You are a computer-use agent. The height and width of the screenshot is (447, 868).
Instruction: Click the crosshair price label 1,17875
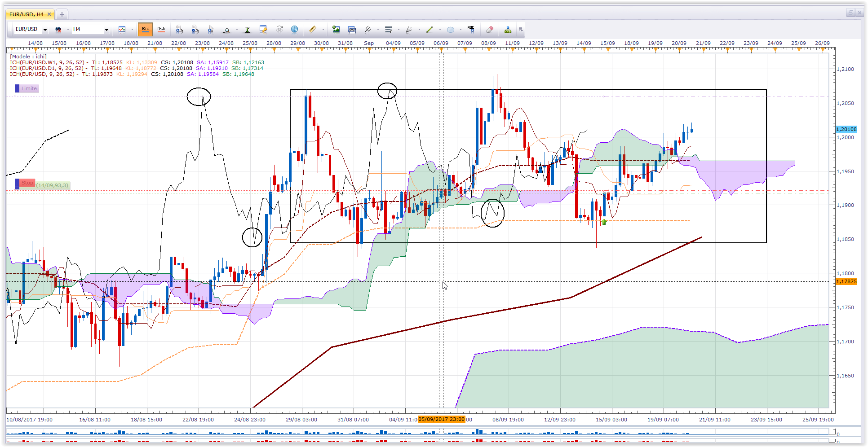coord(846,281)
